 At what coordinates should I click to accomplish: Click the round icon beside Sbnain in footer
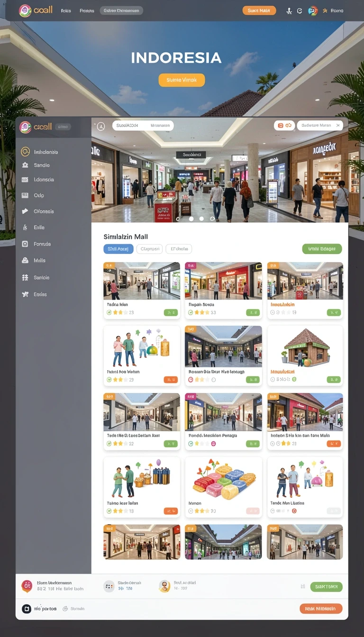tap(65, 609)
